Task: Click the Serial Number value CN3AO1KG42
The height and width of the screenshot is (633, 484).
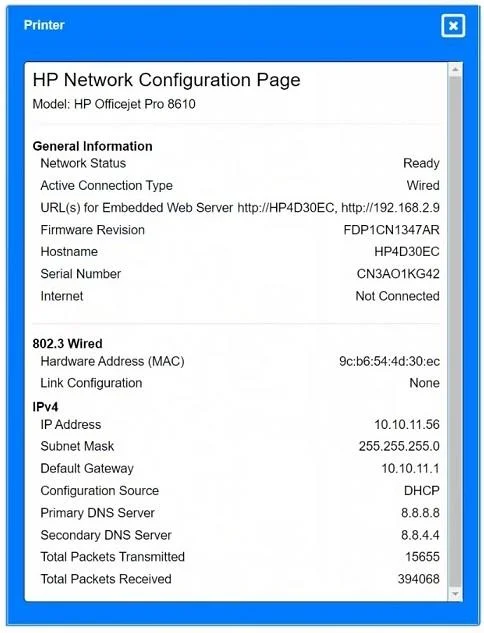Action: point(398,274)
